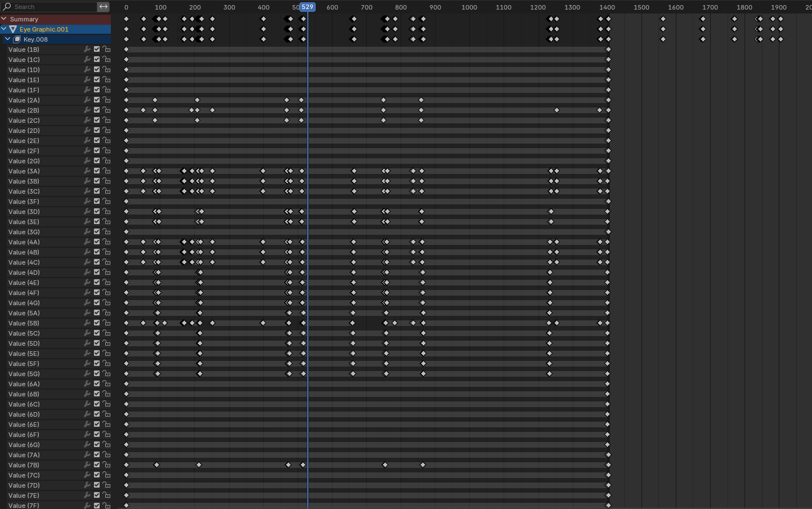Click the Key.008 shape key icon
This screenshot has width=812, height=509.
click(x=17, y=39)
